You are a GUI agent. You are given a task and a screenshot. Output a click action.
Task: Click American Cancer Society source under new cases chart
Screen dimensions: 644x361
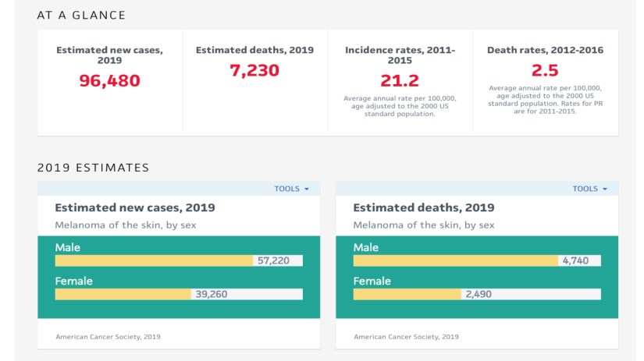pos(108,337)
